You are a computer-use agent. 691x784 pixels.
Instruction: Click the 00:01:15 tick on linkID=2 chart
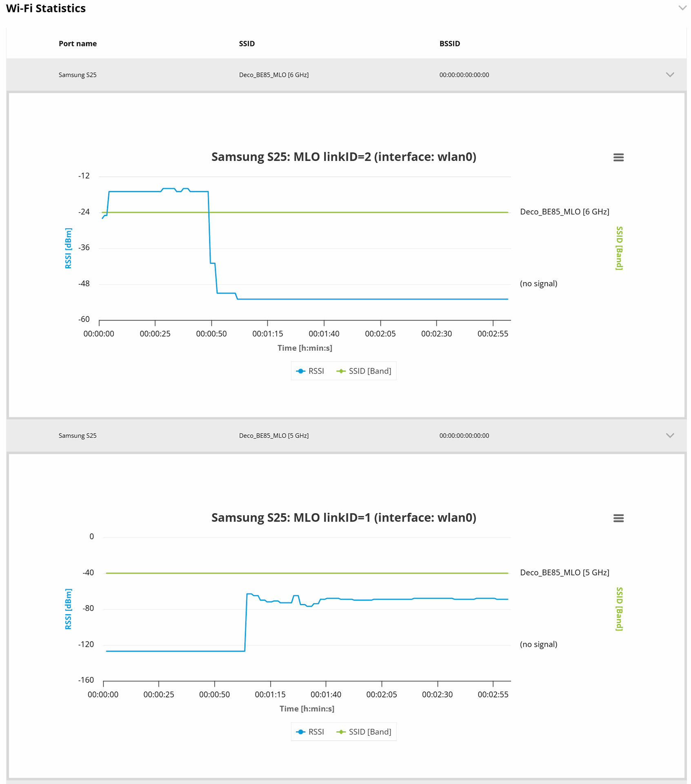click(x=268, y=334)
